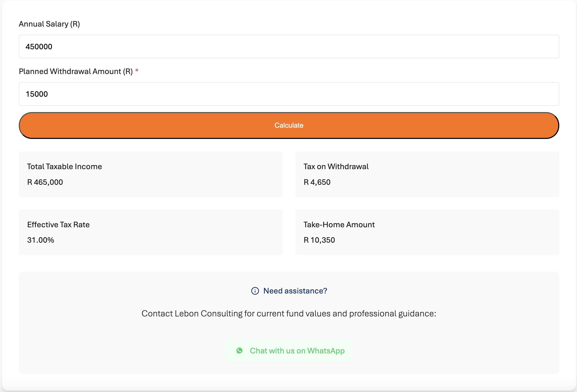This screenshot has height=392, width=577.
Task: Click the Need assistance? heading text
Action: pyautogui.click(x=295, y=291)
